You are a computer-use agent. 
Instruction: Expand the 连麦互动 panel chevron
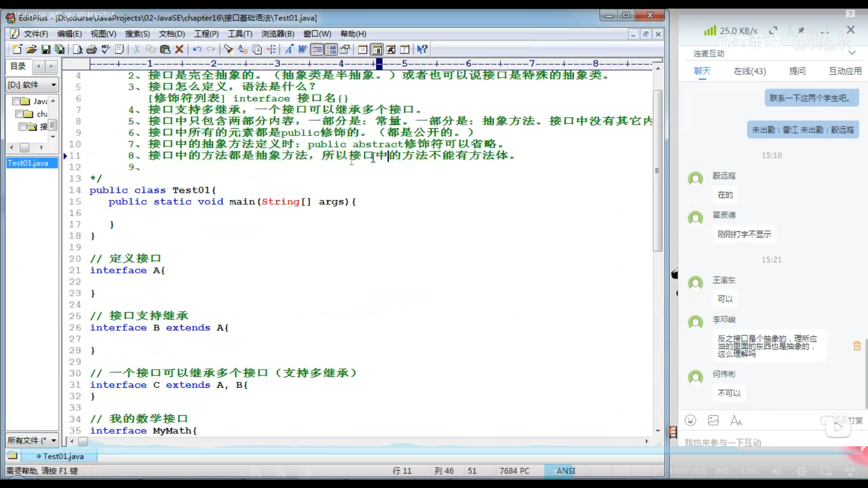pos(852,53)
